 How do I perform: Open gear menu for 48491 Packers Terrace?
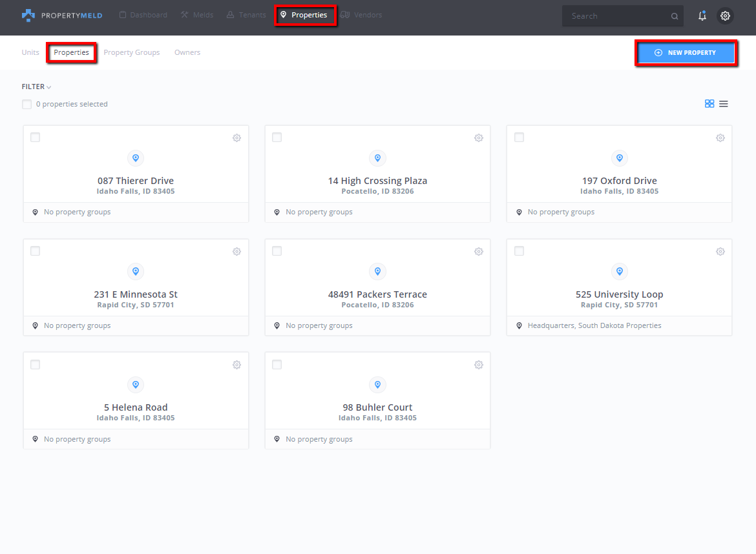479,251
